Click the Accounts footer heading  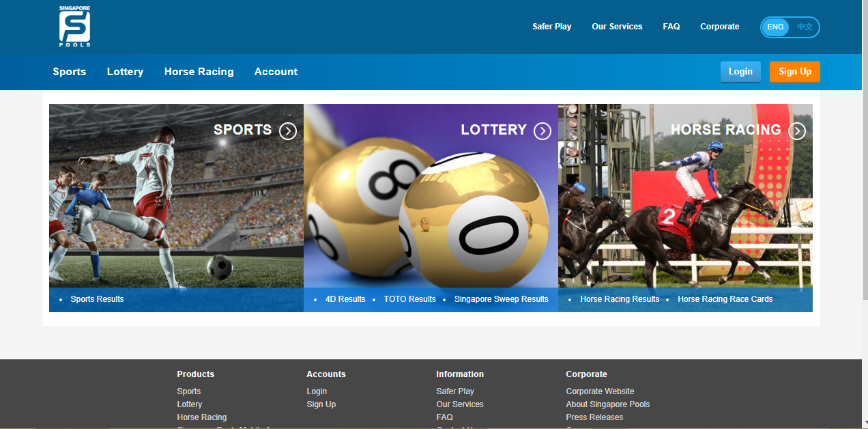pos(326,374)
